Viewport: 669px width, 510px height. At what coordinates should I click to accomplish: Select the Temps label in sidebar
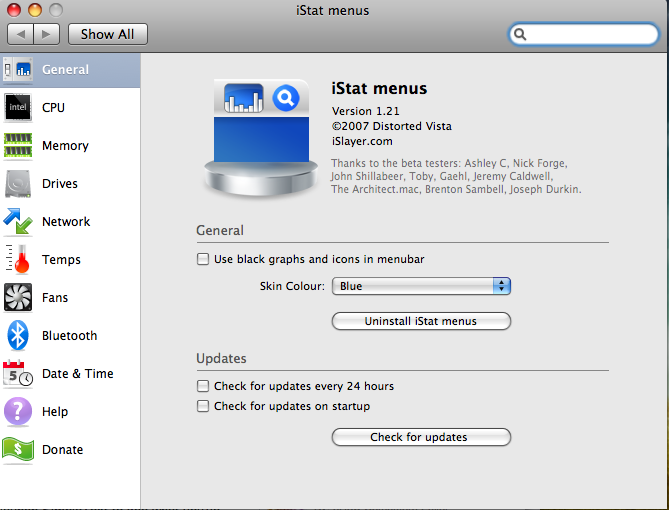[x=61, y=259]
